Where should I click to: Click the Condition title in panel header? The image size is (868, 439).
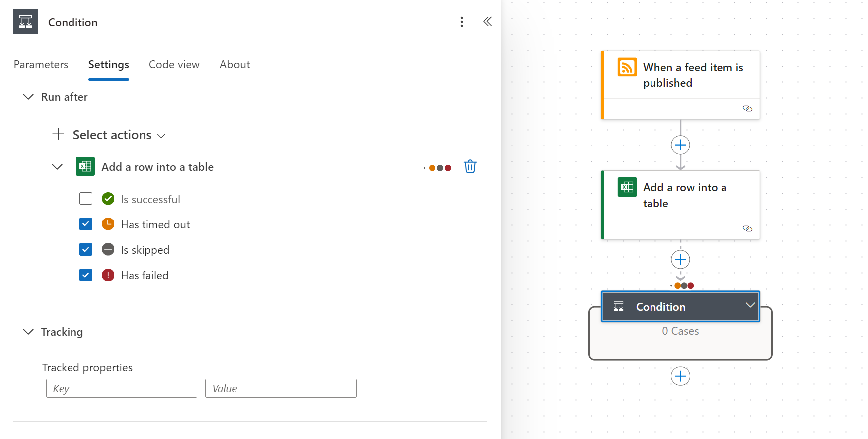point(73,22)
